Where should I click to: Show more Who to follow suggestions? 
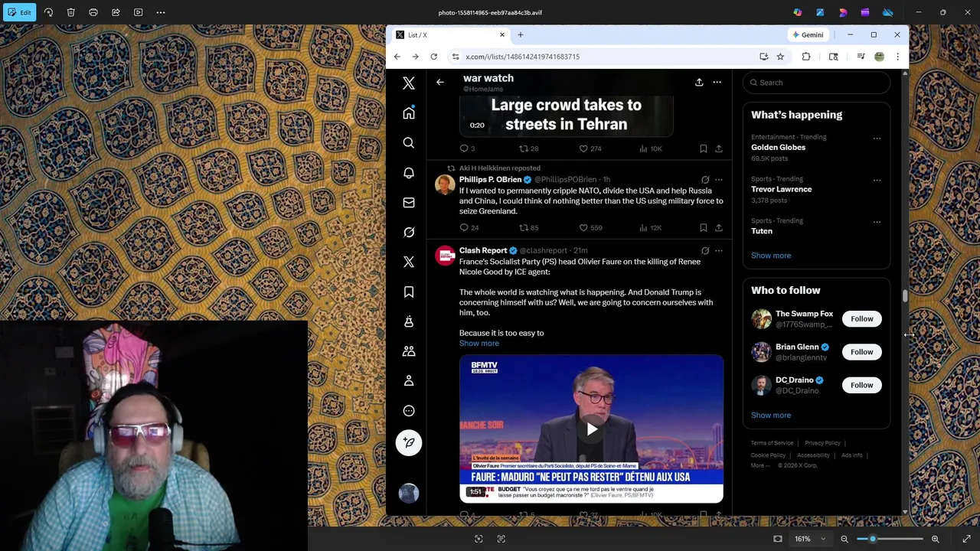[x=771, y=416]
